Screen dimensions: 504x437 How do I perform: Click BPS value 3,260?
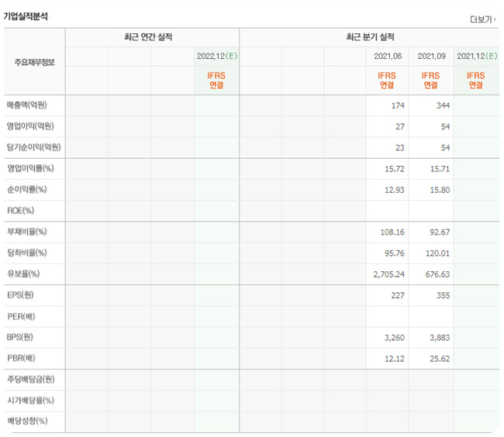coord(395,338)
